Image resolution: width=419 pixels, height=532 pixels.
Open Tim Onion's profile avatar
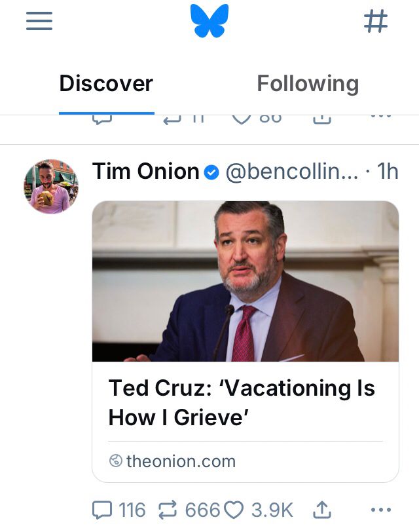51,186
